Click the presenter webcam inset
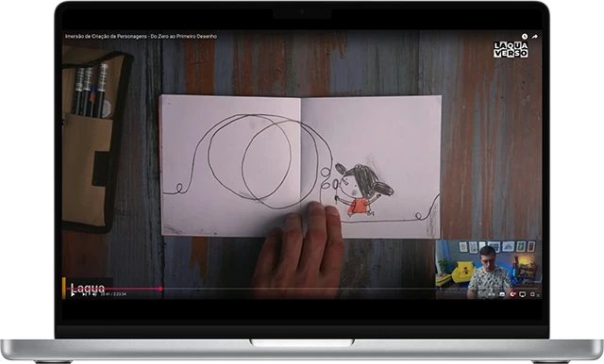The width and height of the screenshot is (604, 364). click(488, 269)
